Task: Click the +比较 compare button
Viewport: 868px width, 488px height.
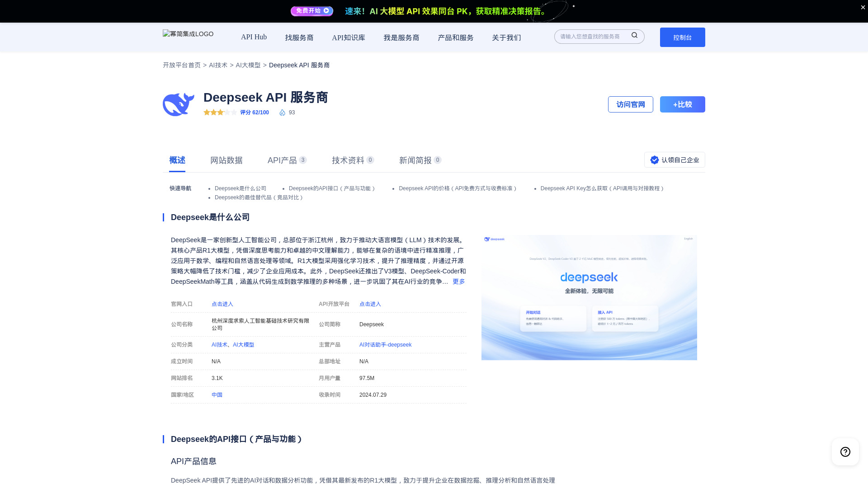Action: point(683,104)
